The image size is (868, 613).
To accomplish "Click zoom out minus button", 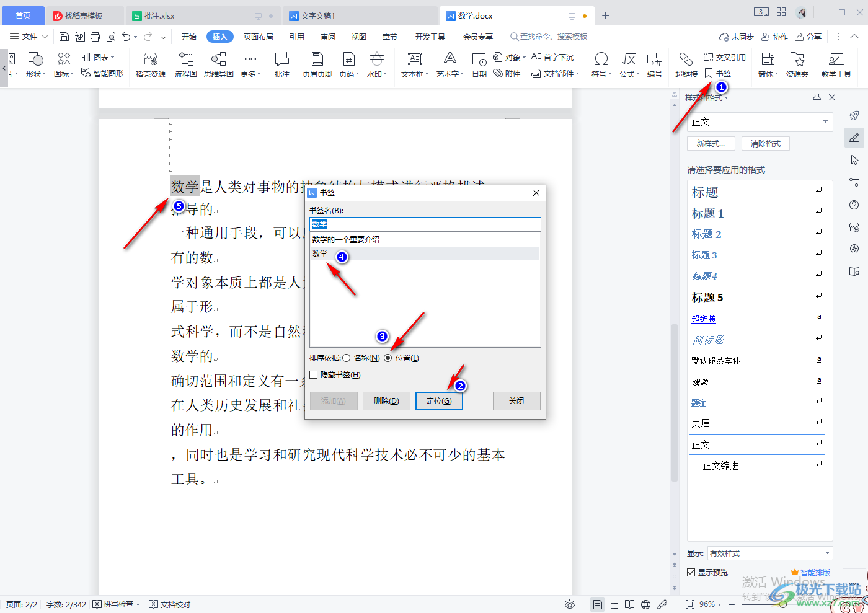I will pos(732,604).
